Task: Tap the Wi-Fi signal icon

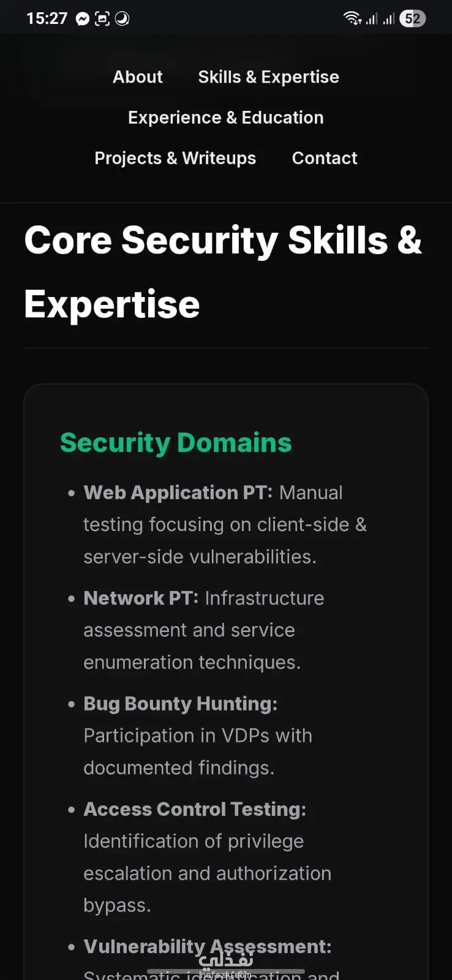Action: click(x=352, y=18)
